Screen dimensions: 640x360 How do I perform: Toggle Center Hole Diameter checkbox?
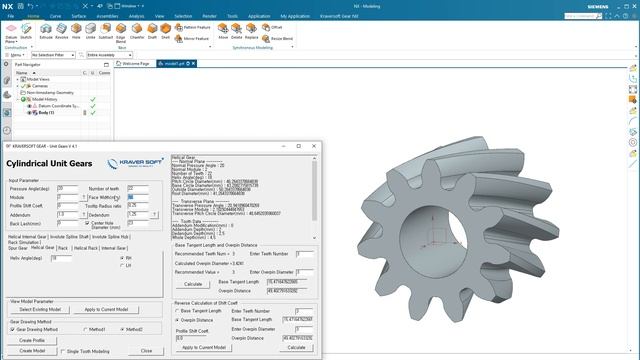[x=87, y=223]
